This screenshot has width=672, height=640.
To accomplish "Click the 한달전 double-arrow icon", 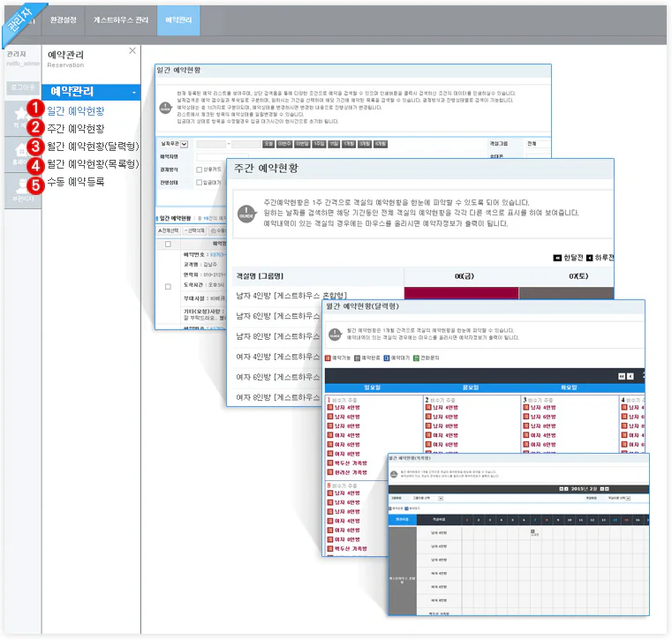I will [x=558, y=258].
